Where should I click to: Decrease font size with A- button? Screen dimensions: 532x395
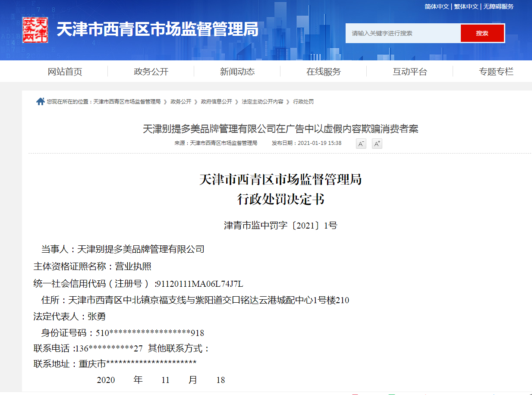coord(361,144)
